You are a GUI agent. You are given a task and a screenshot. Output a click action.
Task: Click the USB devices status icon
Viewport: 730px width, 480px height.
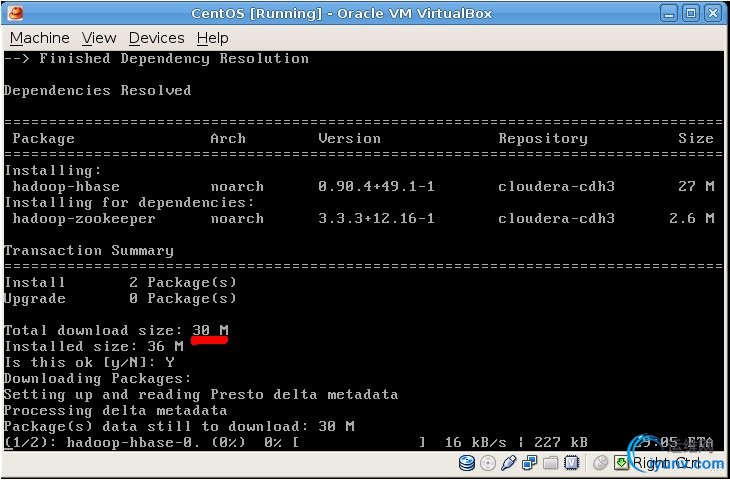click(x=509, y=463)
